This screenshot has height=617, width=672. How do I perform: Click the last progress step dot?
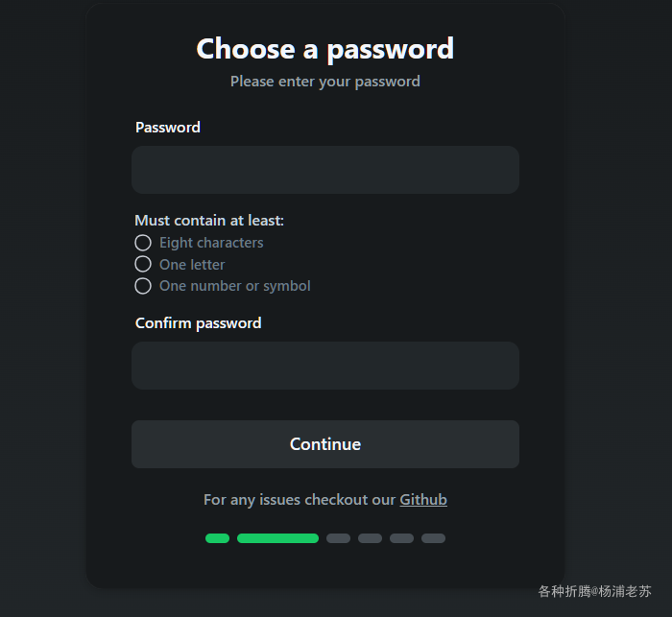point(433,538)
